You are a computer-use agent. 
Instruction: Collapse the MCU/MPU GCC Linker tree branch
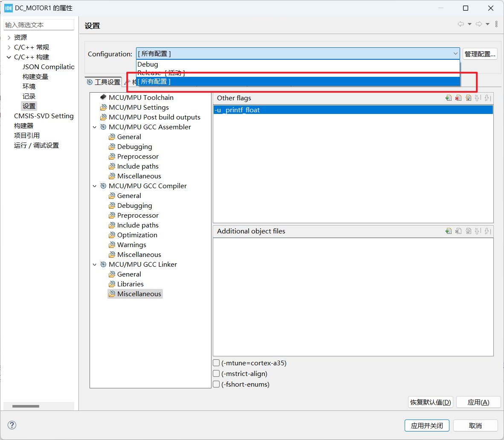tap(95, 264)
